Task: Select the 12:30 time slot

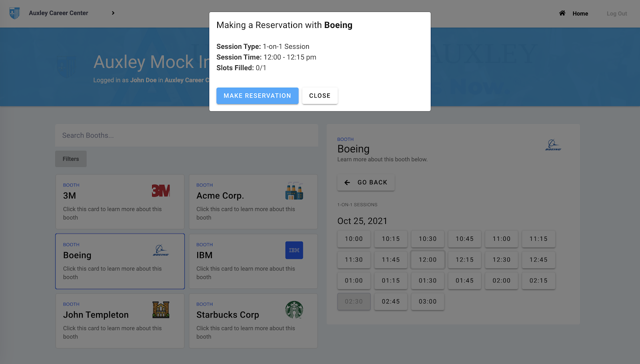Action: click(x=502, y=260)
